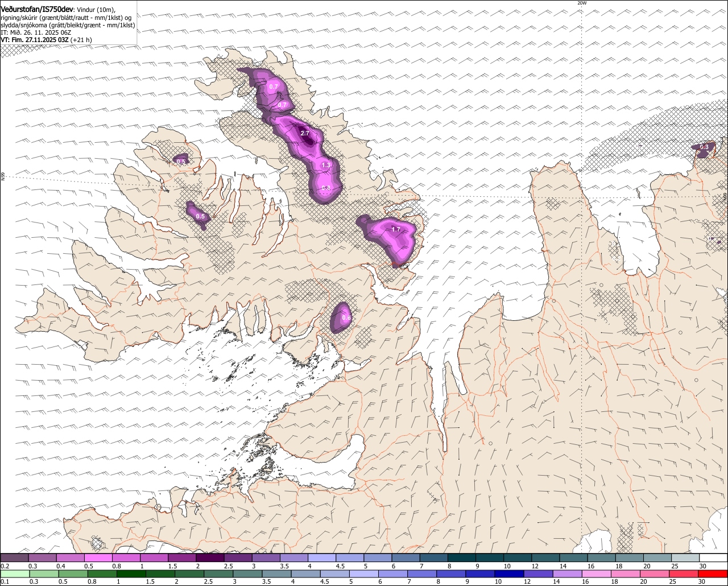Click the '2.5' label under the upper scale
The image size is (728, 586).
229,566
